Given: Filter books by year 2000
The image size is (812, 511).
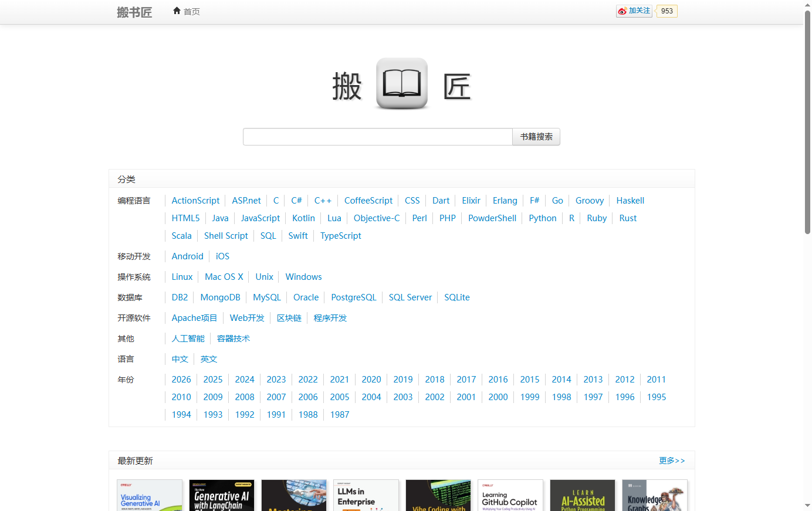Looking at the screenshot, I should click(x=498, y=397).
